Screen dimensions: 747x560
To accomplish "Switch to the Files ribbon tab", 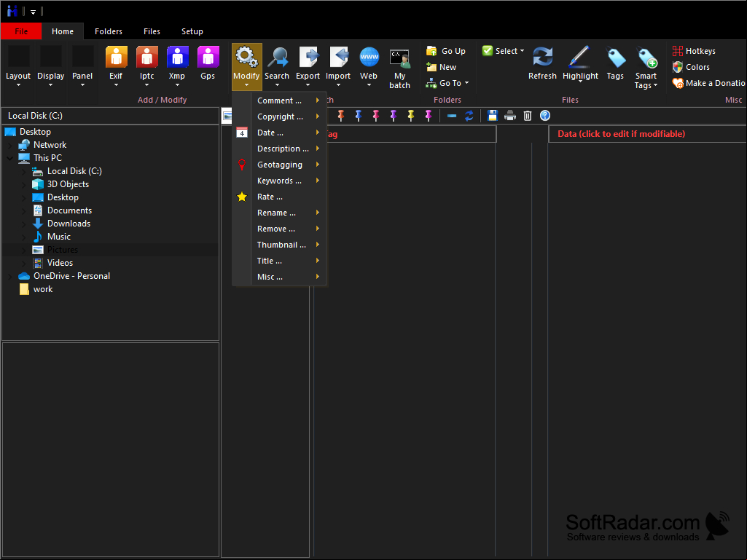I will pyautogui.click(x=152, y=31).
